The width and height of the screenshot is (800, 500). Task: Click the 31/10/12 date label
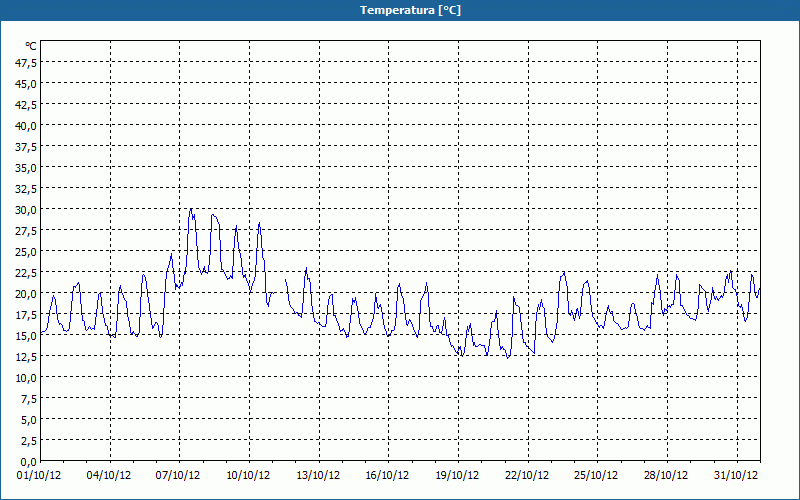(x=736, y=476)
